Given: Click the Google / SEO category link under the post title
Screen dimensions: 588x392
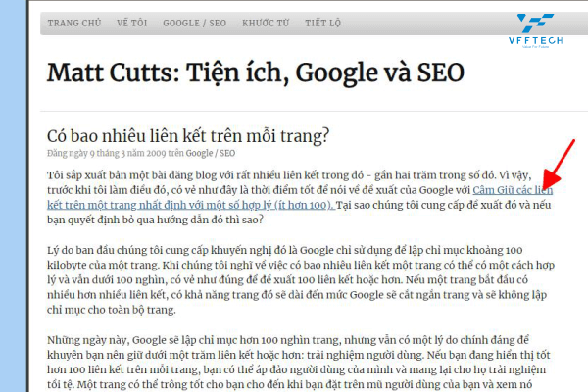Looking at the screenshot, I should (211, 153).
